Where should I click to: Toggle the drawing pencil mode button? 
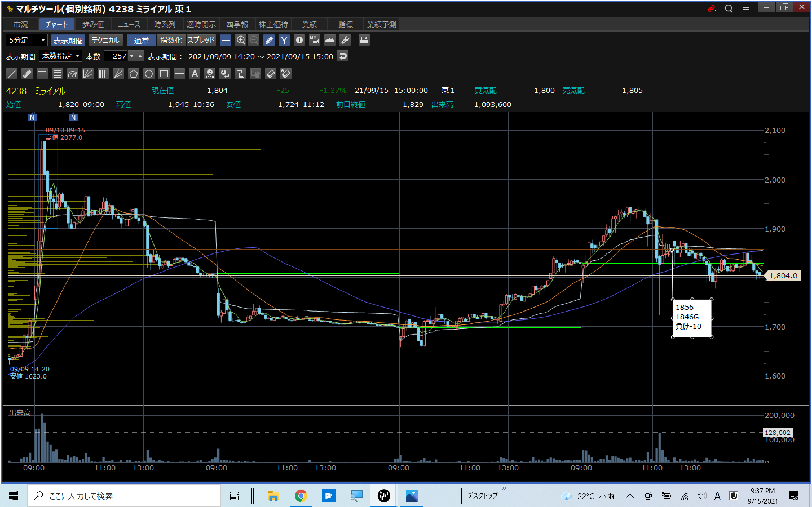269,40
